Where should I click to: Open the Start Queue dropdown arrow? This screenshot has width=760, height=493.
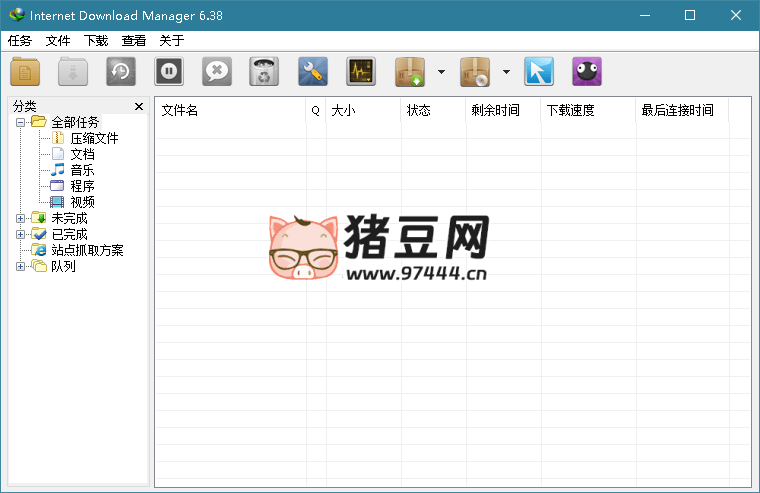coord(441,72)
